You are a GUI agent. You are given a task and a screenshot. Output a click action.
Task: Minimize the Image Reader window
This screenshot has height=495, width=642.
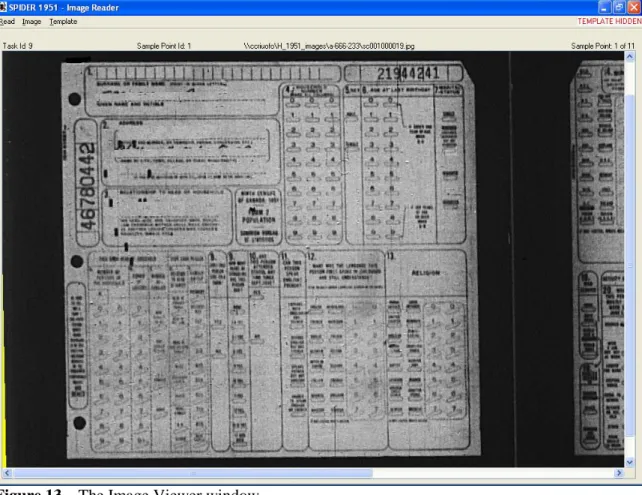(604, 7)
